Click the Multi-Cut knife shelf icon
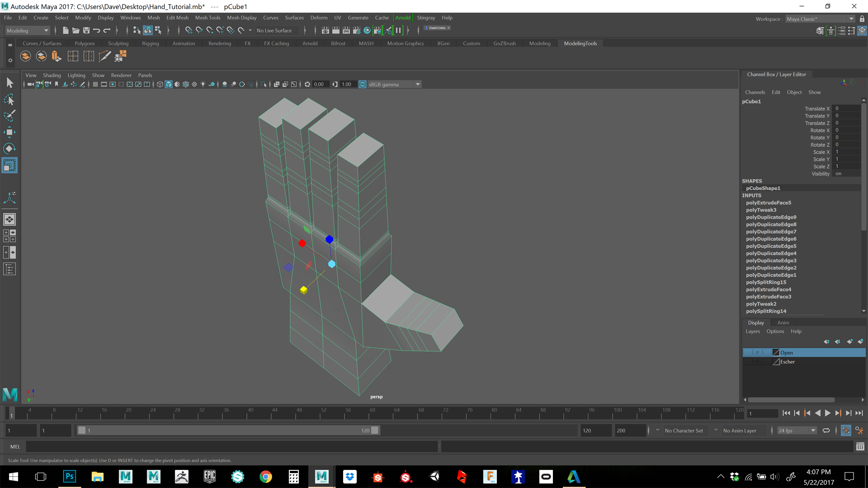Viewport: 868px width, 488px height. pyautogui.click(x=104, y=56)
